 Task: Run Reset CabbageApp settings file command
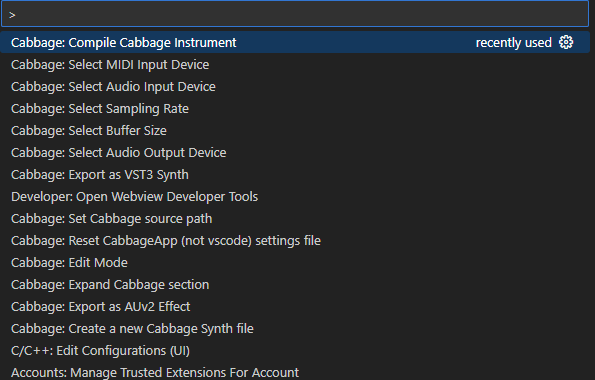tap(295, 241)
